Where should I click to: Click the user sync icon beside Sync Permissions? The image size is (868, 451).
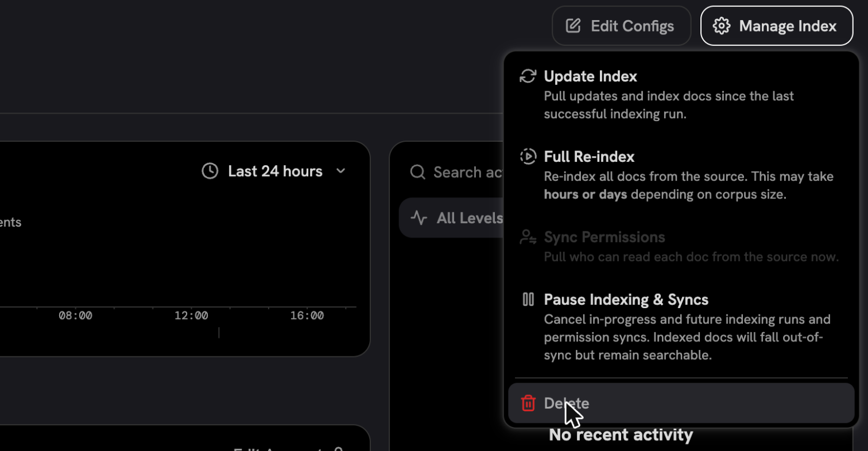528,237
